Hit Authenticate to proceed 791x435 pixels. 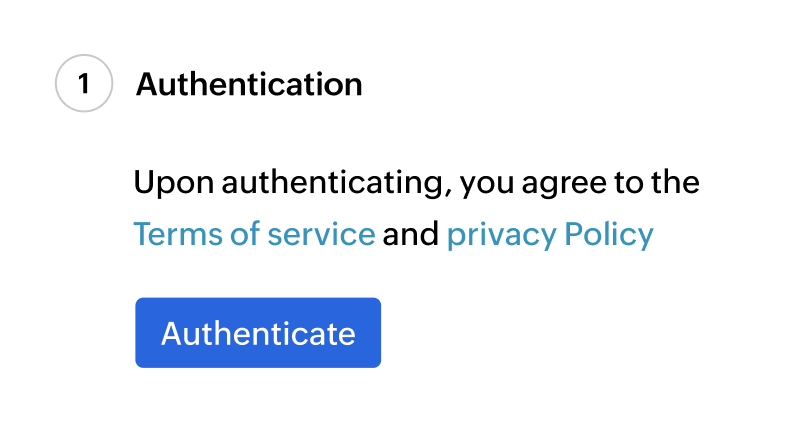point(258,333)
